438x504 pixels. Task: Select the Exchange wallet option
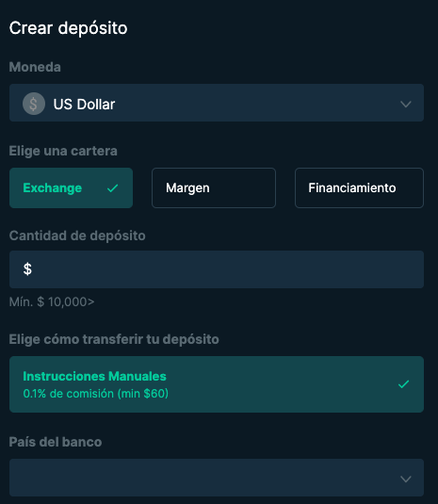click(x=71, y=187)
